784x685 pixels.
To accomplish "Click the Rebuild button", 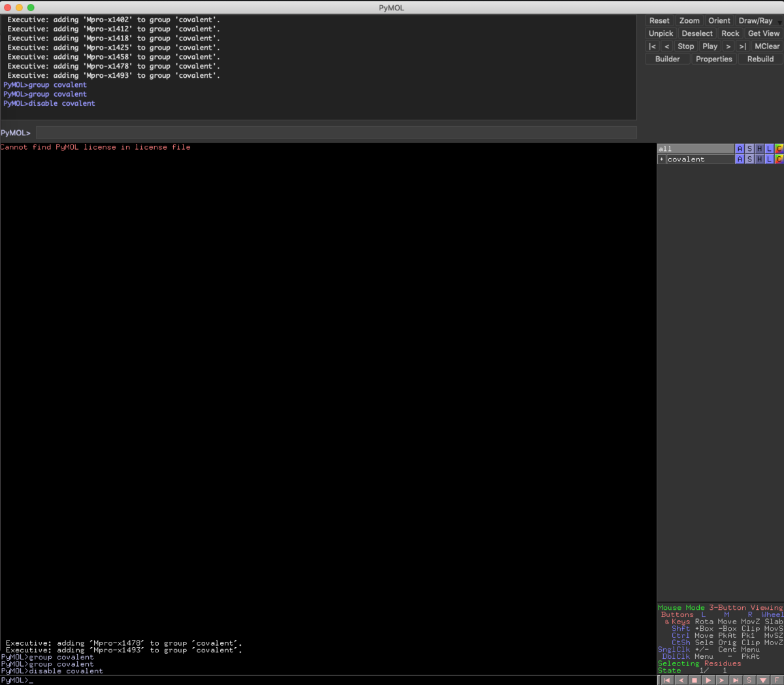I will [760, 59].
